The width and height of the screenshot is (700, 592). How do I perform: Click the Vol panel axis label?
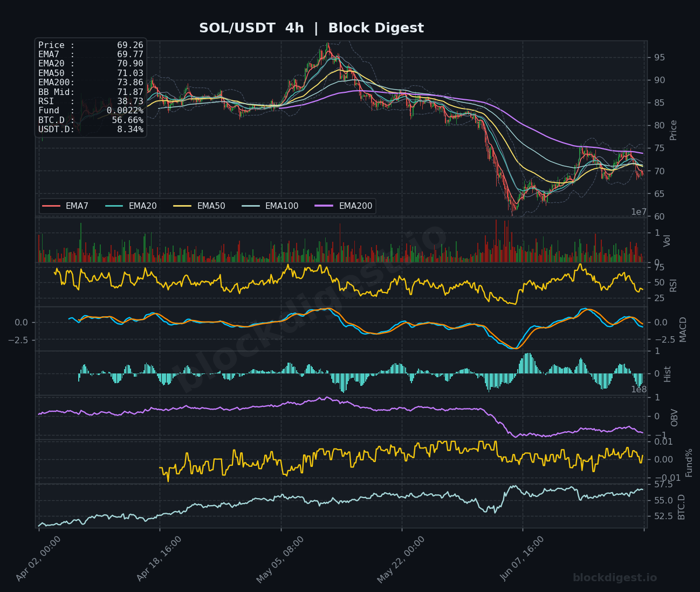[667, 241]
